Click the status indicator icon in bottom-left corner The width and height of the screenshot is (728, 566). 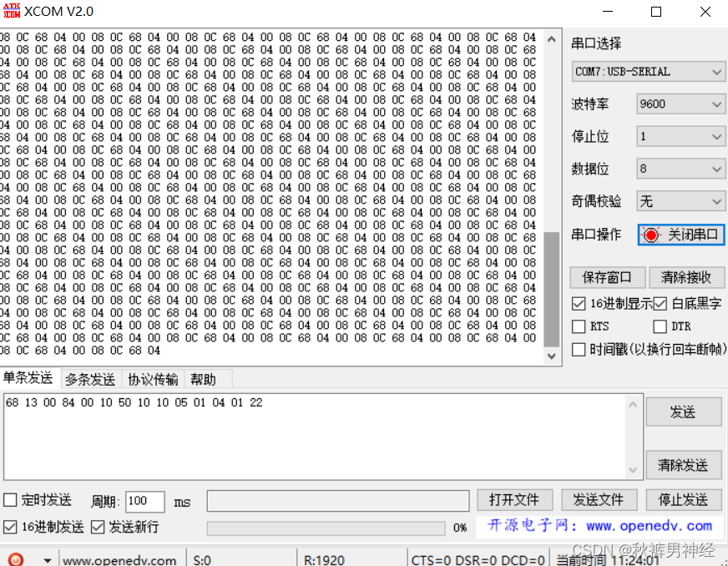tap(16, 558)
